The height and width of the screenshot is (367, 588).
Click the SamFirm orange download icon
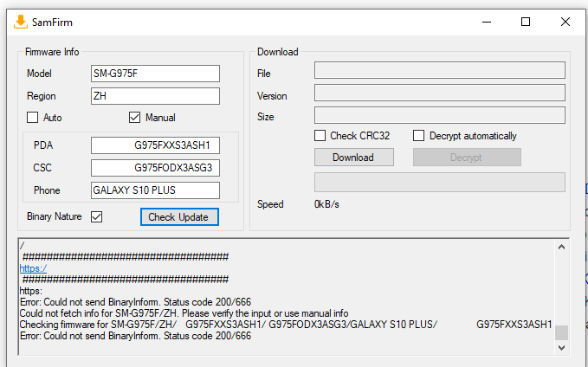point(21,22)
